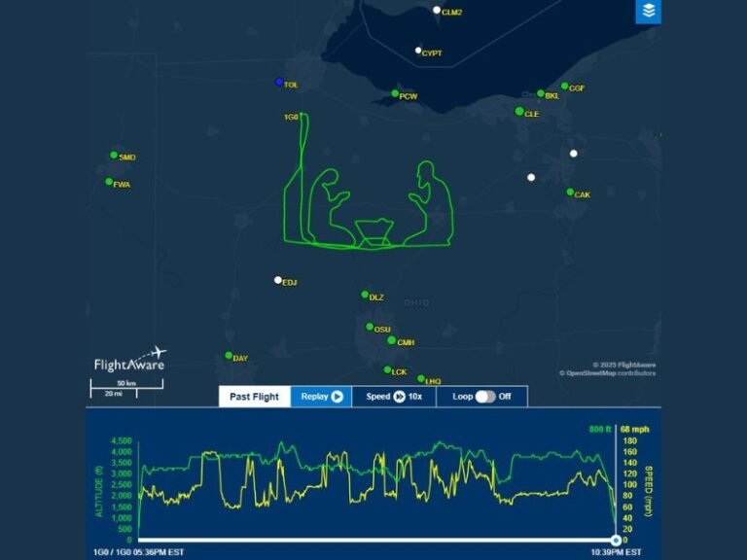This screenshot has height=560, width=747.
Task: Open the map layers button
Action: (648, 11)
